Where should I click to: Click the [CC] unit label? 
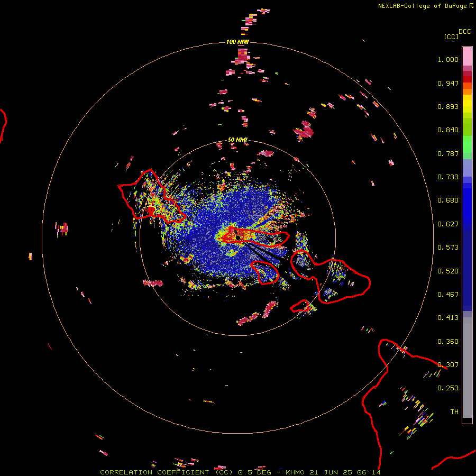tap(452, 36)
